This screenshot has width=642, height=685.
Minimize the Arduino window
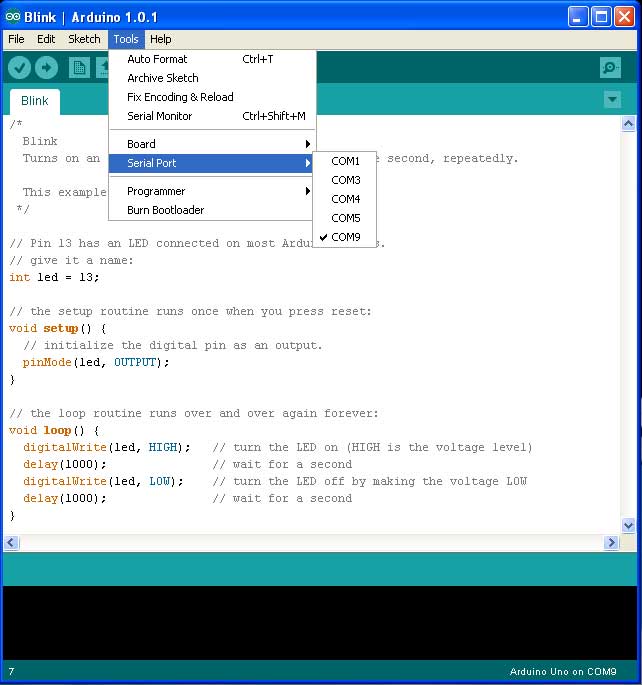(578, 17)
